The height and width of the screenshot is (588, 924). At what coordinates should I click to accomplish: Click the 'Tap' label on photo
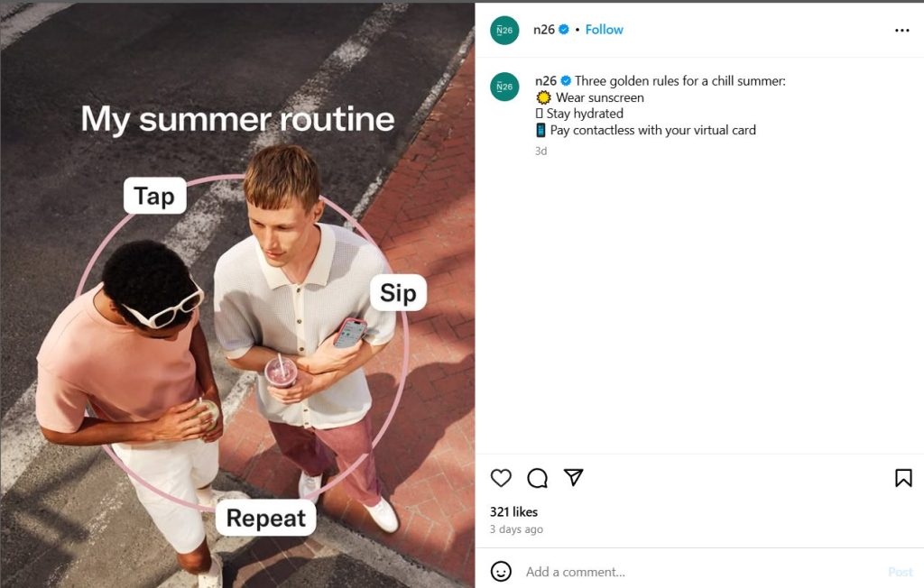(154, 196)
